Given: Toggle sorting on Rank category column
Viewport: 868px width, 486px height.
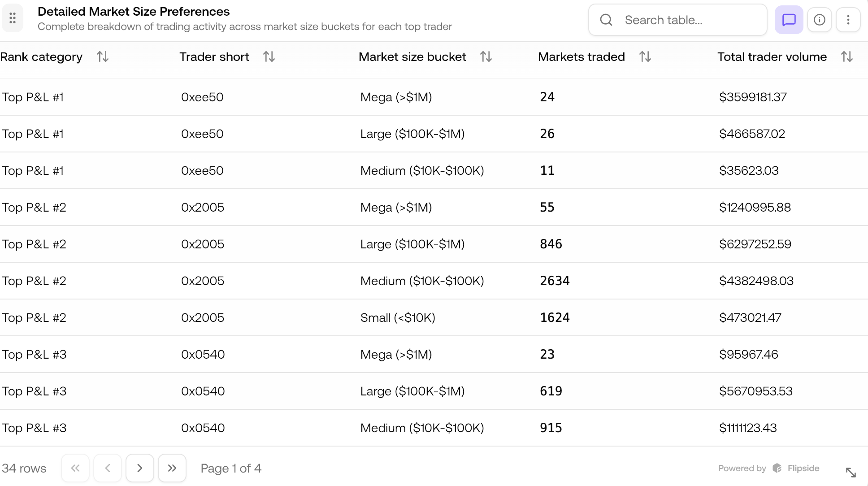Looking at the screenshot, I should pos(102,57).
